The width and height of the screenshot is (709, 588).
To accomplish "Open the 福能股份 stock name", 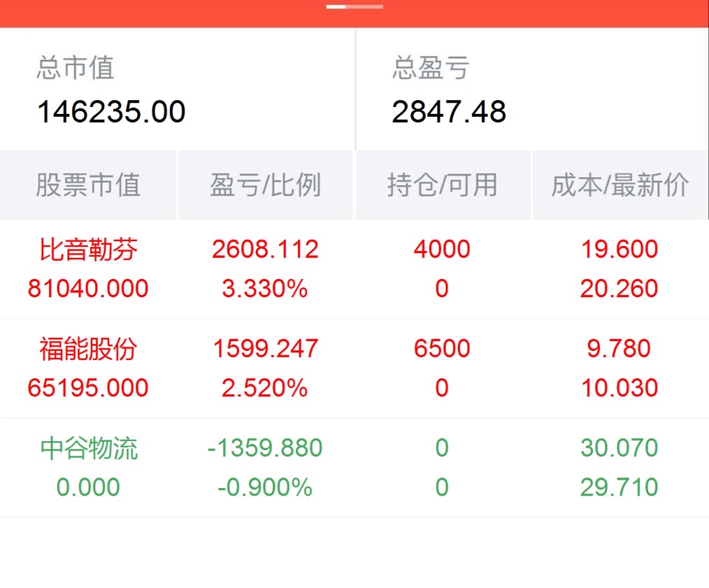I will (x=88, y=349).
